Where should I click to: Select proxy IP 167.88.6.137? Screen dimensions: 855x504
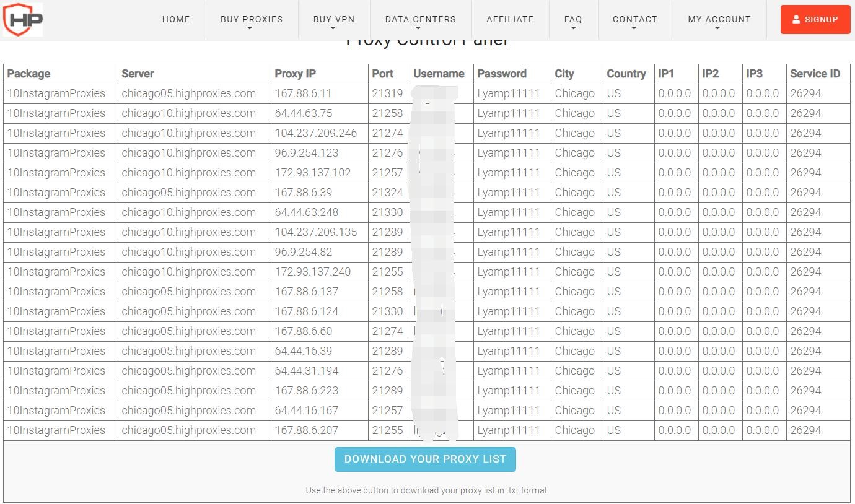click(x=307, y=292)
